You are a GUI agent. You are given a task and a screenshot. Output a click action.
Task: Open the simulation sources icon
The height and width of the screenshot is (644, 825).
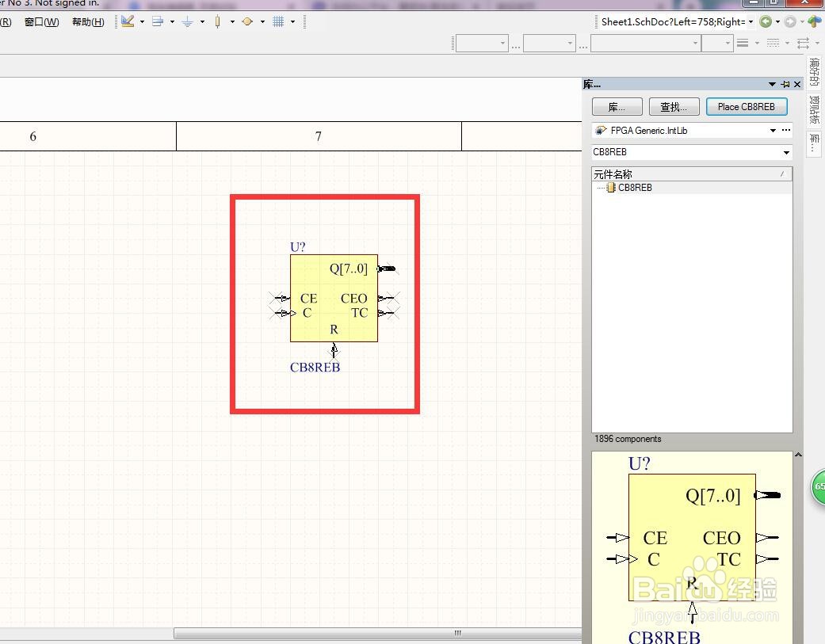[247, 21]
